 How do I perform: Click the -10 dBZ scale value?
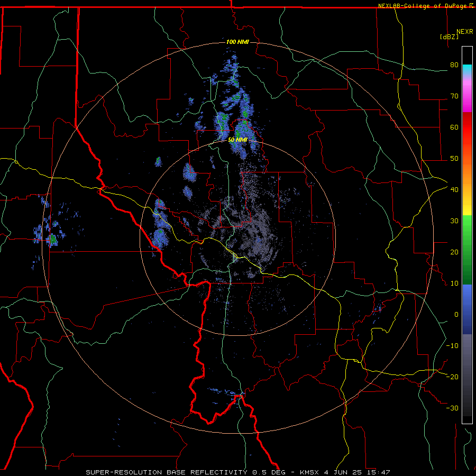(452, 346)
